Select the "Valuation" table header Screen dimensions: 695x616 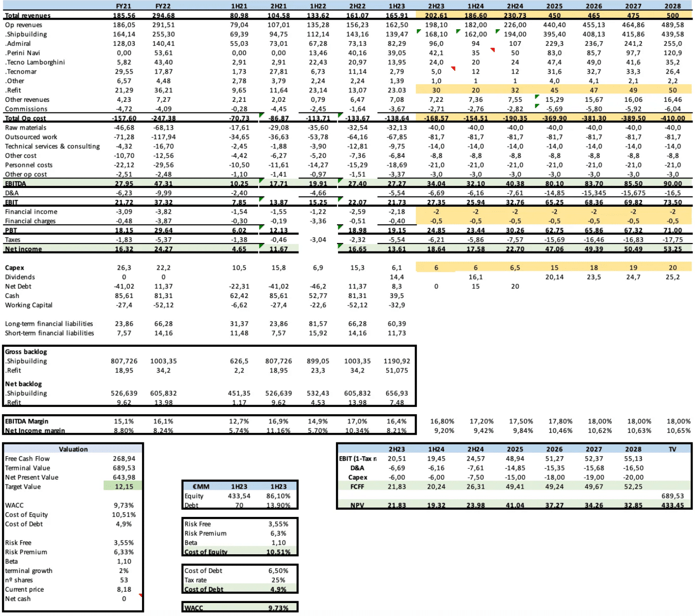pyautogui.click(x=73, y=449)
